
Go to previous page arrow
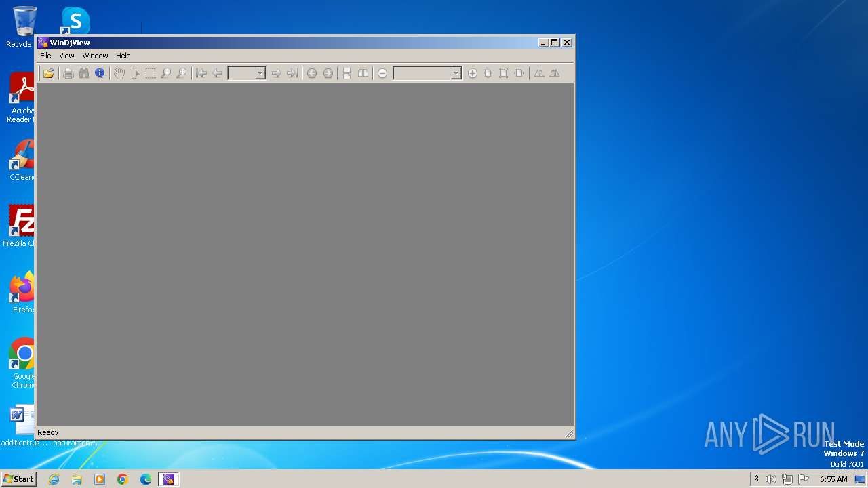[x=217, y=73]
